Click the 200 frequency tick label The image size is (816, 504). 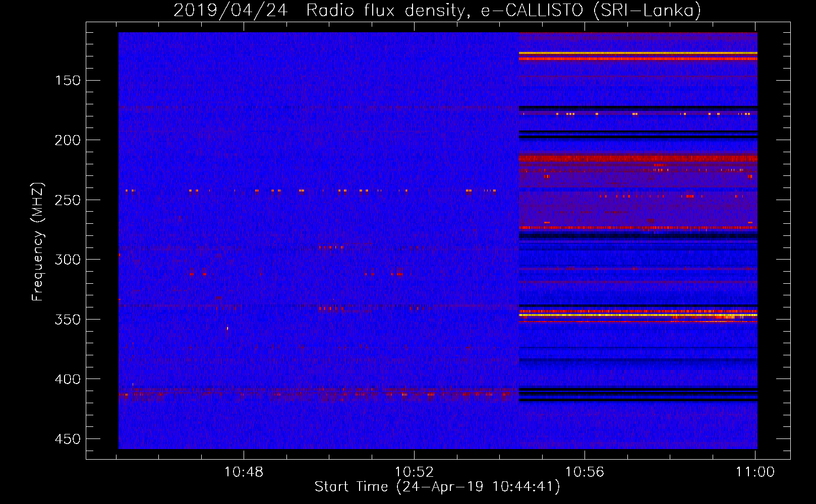coord(68,140)
